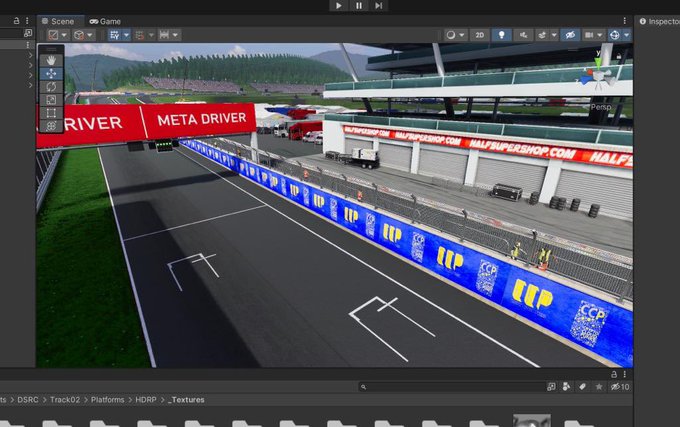Toggle the Gizmos button
The height and width of the screenshot is (427, 680).
pos(615,35)
